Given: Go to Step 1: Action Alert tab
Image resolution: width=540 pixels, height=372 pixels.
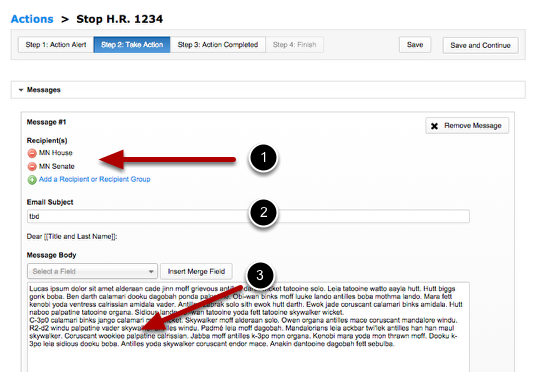Looking at the screenshot, I should click(56, 45).
